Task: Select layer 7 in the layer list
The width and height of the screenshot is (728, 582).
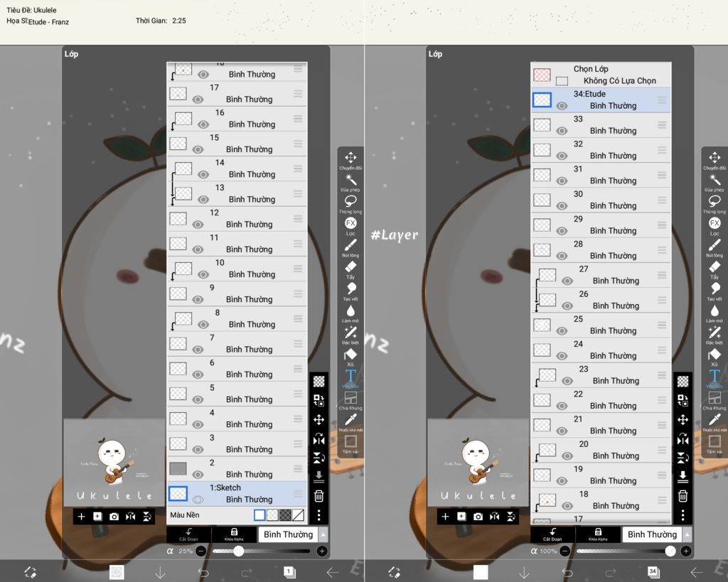Action: (x=237, y=344)
